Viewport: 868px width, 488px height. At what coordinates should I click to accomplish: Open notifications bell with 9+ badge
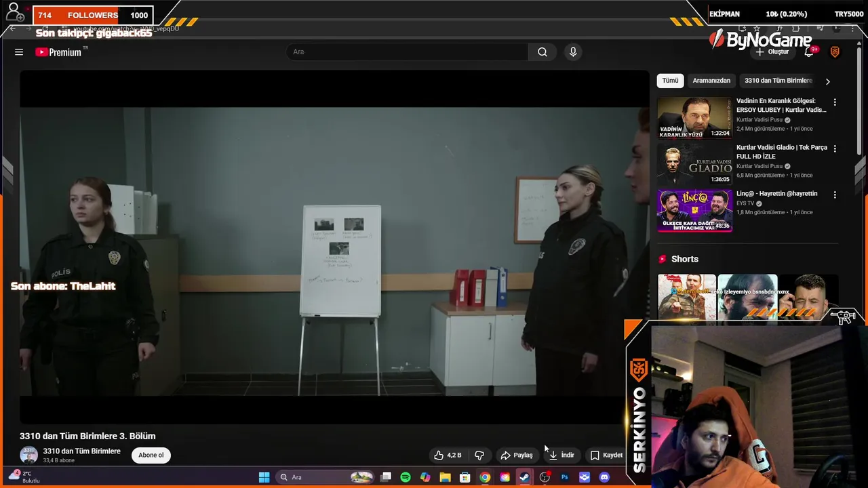tap(809, 52)
